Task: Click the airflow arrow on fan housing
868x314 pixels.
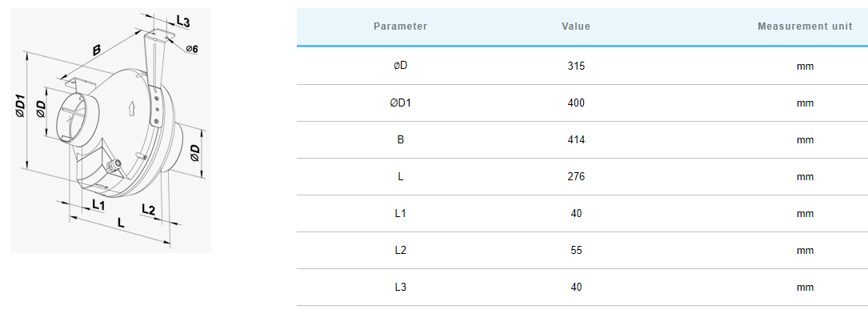Action: click(132, 108)
